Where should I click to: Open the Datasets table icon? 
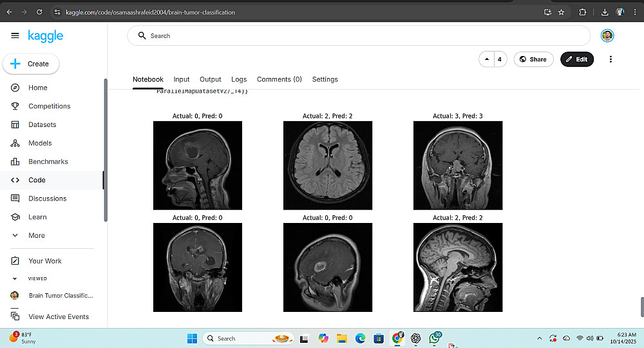click(15, 124)
